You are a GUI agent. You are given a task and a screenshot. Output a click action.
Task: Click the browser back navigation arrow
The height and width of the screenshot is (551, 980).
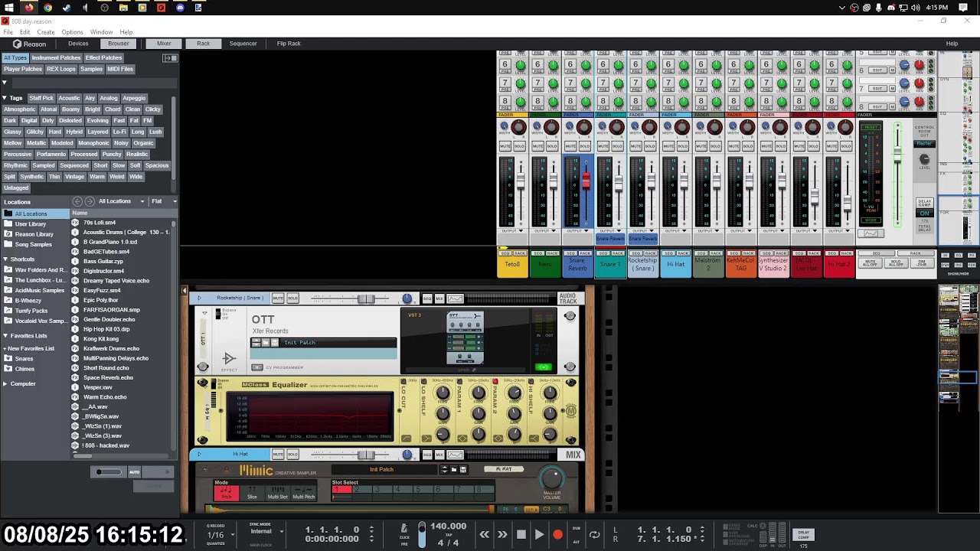(x=77, y=201)
